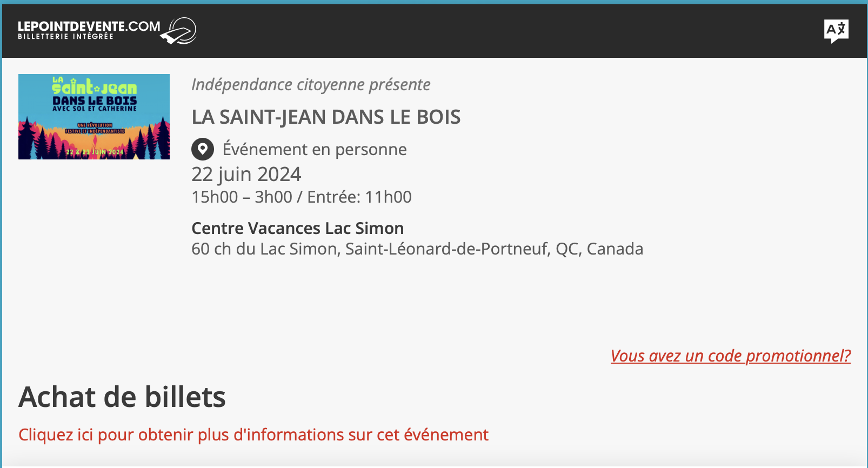Click the LePointDeVente ticket swoosh logo icon
Viewport: 868px width, 468px height.
(179, 31)
